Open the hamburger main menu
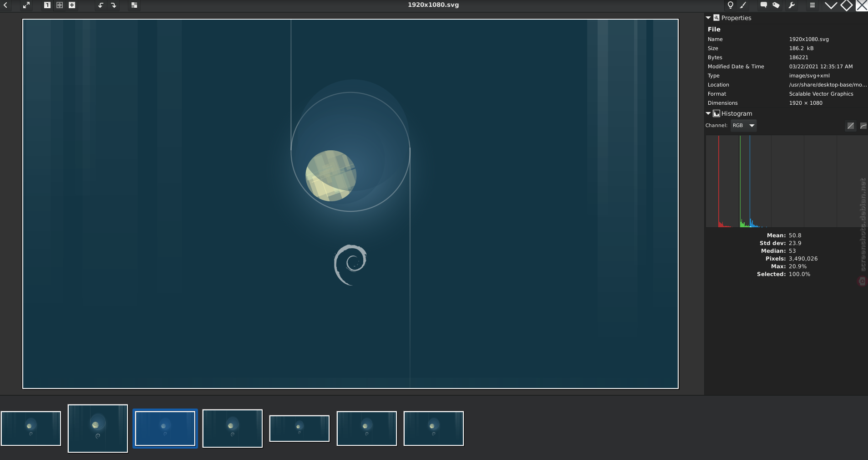This screenshot has width=868, height=460. point(812,5)
